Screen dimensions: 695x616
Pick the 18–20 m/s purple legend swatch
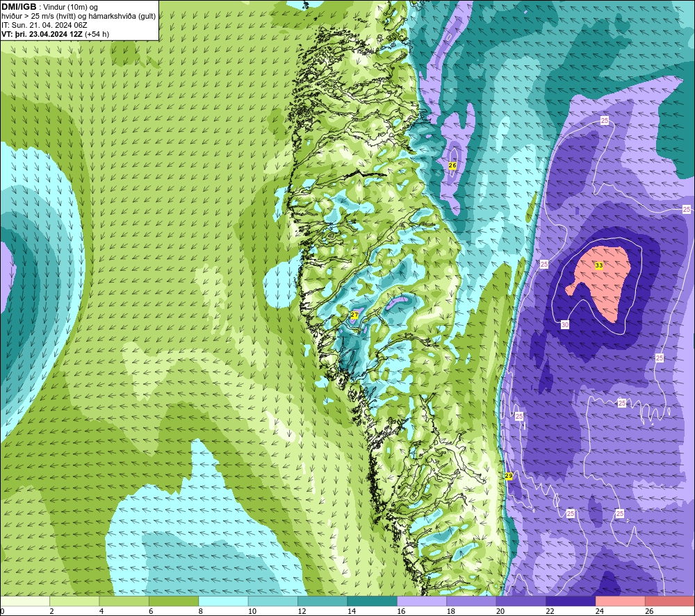[x=472, y=601]
